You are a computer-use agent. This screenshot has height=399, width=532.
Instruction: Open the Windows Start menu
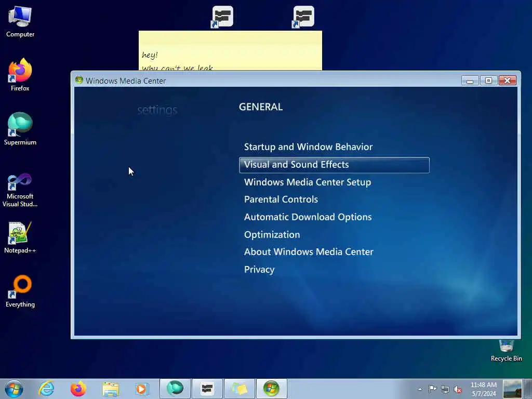tap(14, 389)
